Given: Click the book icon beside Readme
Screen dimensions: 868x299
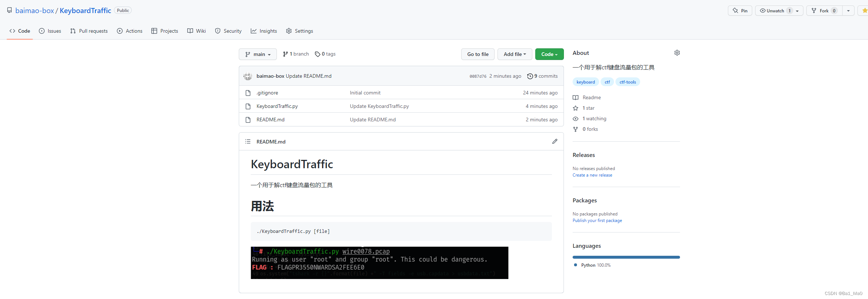Looking at the screenshot, I should coord(576,97).
